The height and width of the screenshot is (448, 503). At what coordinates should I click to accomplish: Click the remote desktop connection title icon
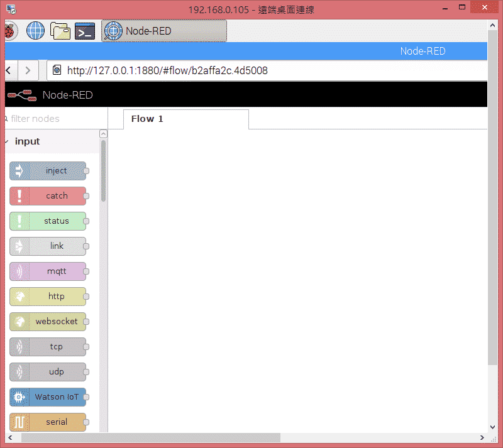coord(11,9)
